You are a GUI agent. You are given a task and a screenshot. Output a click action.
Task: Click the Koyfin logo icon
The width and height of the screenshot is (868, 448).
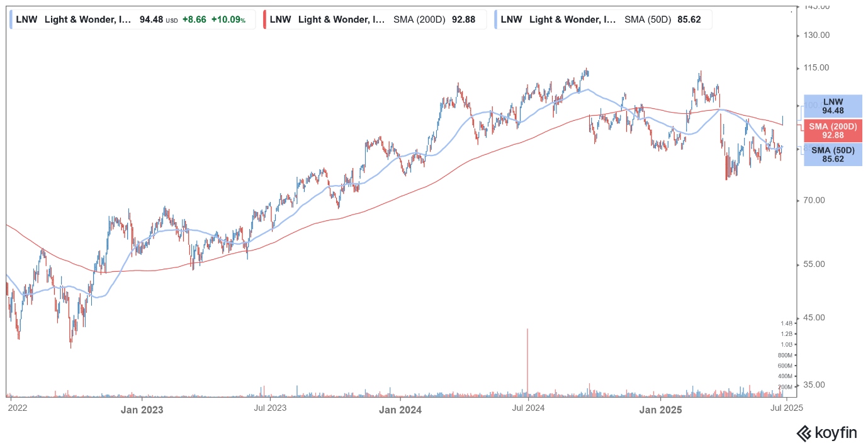point(804,433)
